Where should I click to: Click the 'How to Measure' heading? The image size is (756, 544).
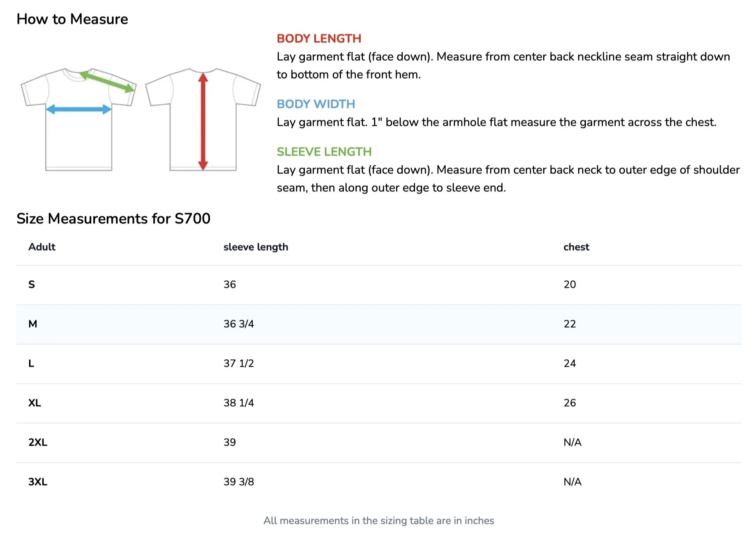(x=72, y=19)
